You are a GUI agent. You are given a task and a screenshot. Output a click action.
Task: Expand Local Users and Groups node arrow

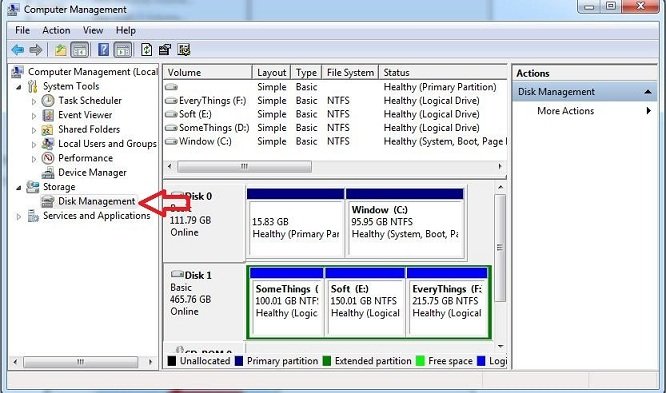pos(34,144)
